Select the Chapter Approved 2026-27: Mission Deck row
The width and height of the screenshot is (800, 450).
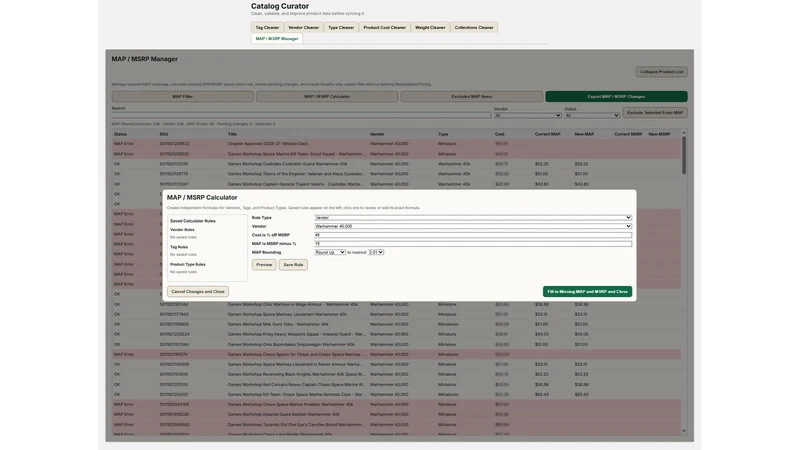pos(396,144)
